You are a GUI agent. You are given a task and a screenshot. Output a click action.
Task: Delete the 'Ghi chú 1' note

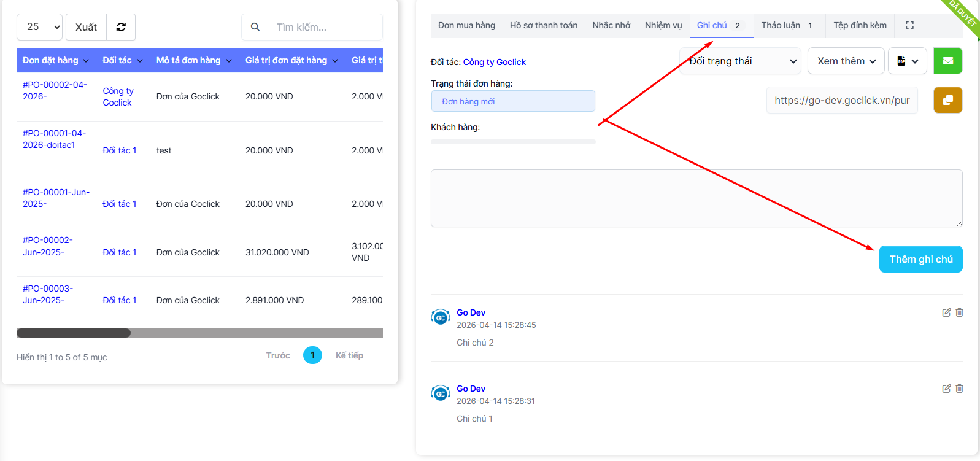(x=959, y=389)
